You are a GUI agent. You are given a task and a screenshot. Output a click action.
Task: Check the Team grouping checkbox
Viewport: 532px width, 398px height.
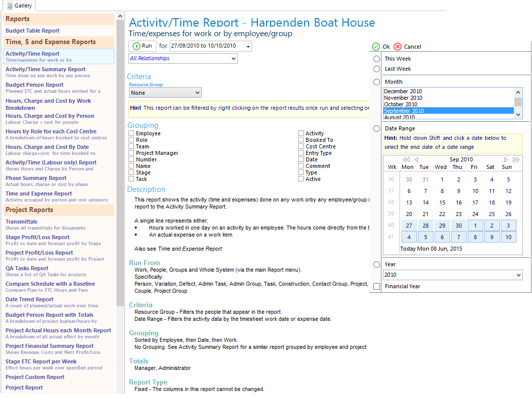tap(131, 146)
